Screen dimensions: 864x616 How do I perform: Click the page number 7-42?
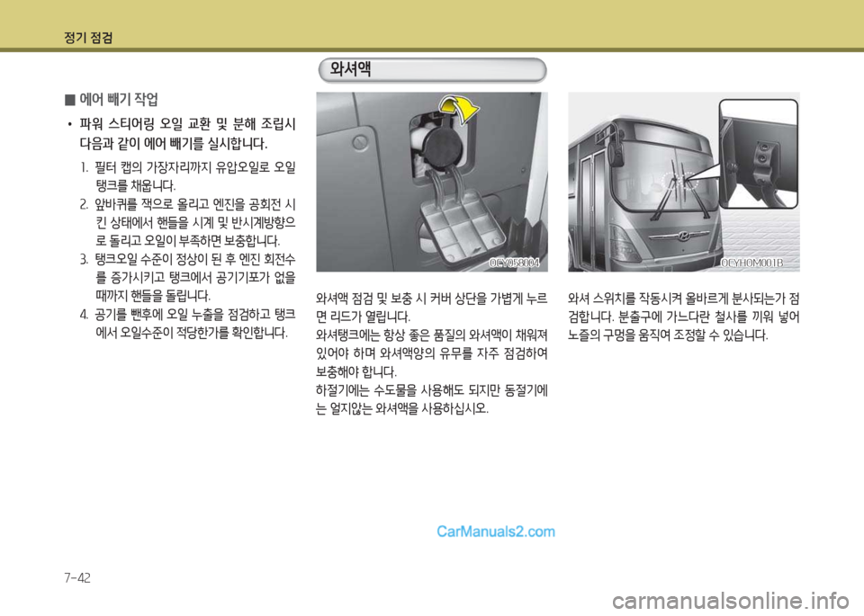pyautogui.click(x=77, y=578)
